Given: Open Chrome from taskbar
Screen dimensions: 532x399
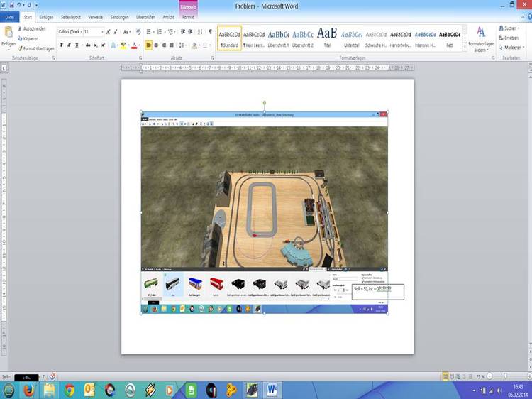Looking at the screenshot, I should [70, 390].
